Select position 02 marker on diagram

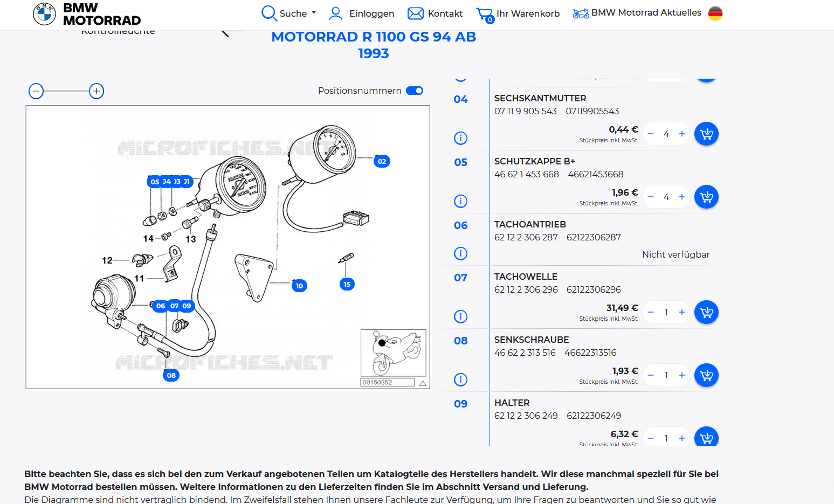(382, 161)
